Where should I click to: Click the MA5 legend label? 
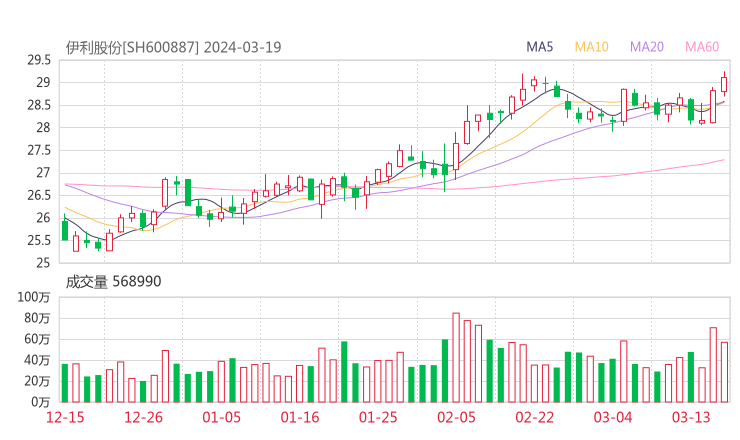pos(539,47)
